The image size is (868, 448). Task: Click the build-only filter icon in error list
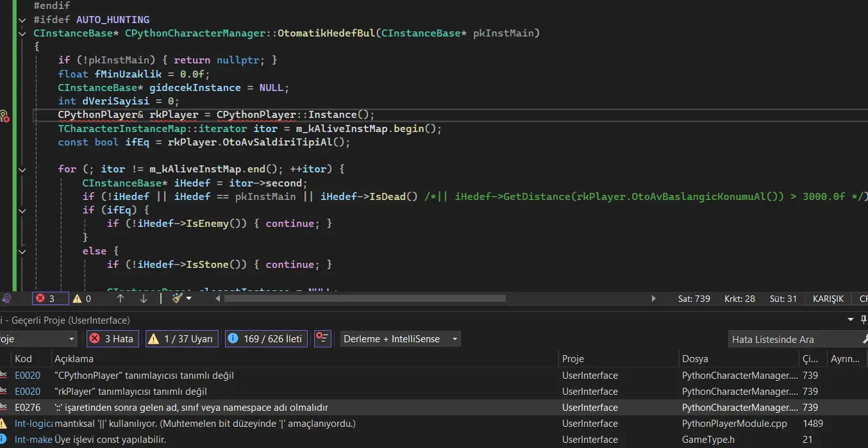tap(322, 339)
